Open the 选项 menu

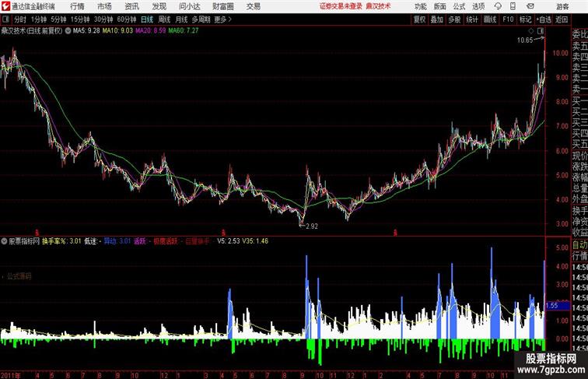(478, 6)
